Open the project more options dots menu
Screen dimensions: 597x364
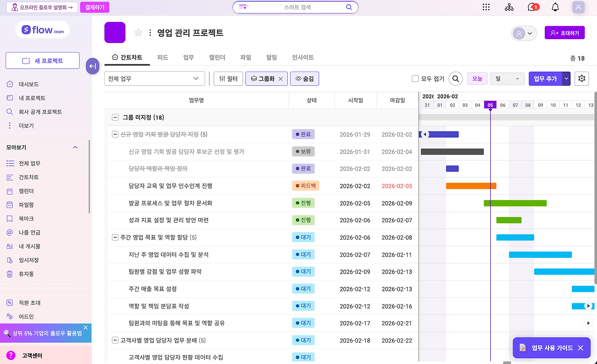click(x=150, y=33)
